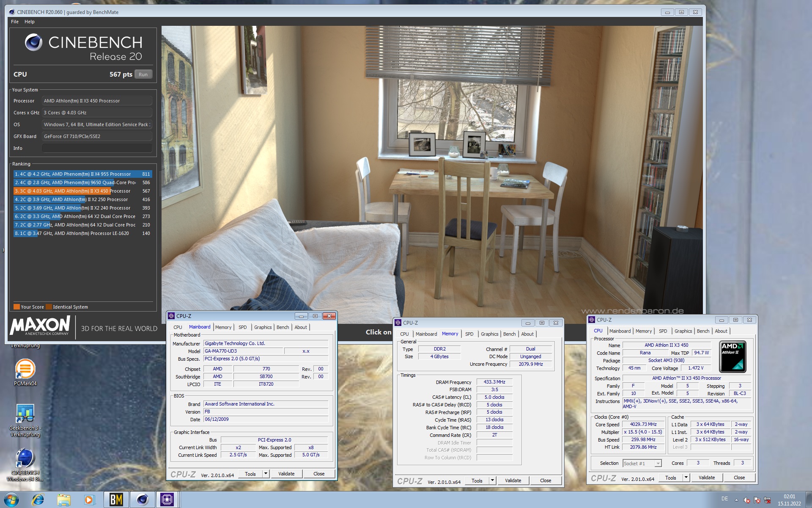
Task: Click the DE language indicator in taskbar
Action: click(x=724, y=499)
